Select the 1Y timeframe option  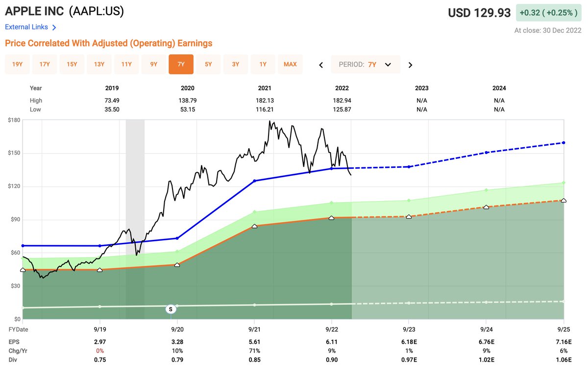(x=263, y=64)
